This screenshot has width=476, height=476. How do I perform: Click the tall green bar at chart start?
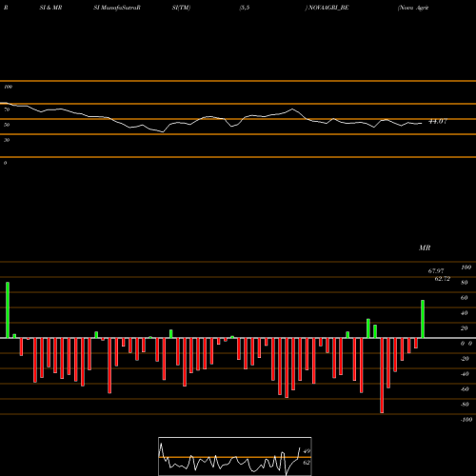coord(8,309)
